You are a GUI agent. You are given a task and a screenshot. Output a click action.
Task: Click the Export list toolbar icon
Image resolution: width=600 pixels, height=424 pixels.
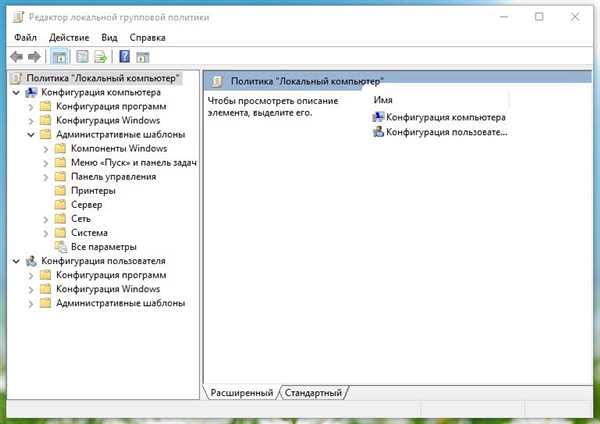click(x=101, y=57)
